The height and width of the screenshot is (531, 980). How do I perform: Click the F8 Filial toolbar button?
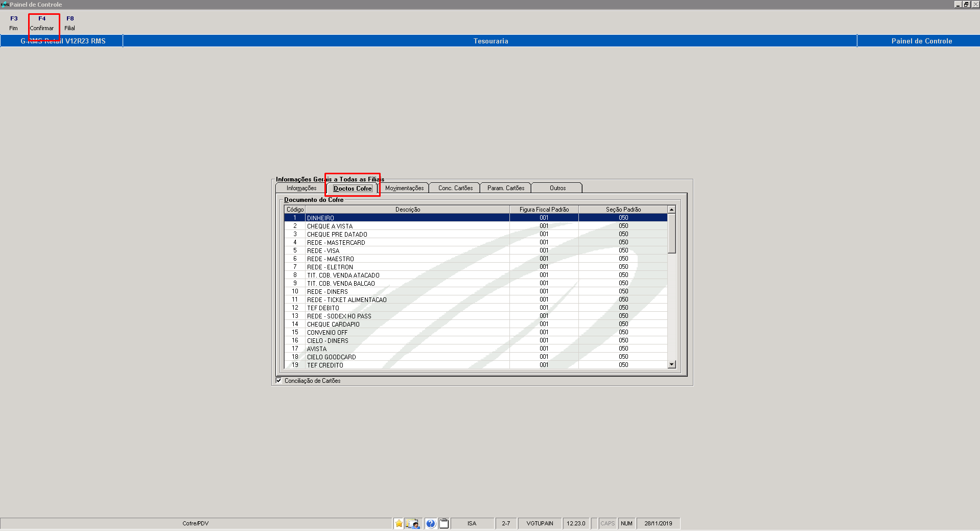pyautogui.click(x=70, y=23)
